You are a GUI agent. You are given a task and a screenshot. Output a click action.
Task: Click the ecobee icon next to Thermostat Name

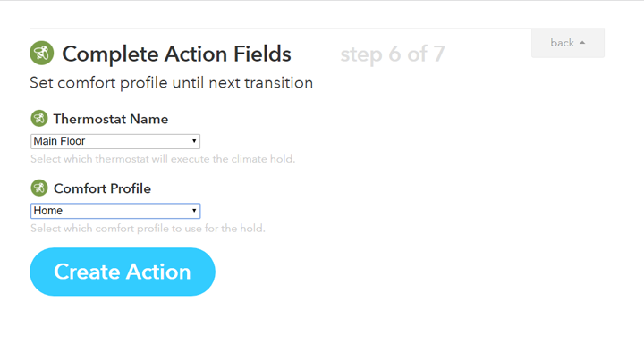pos(39,119)
